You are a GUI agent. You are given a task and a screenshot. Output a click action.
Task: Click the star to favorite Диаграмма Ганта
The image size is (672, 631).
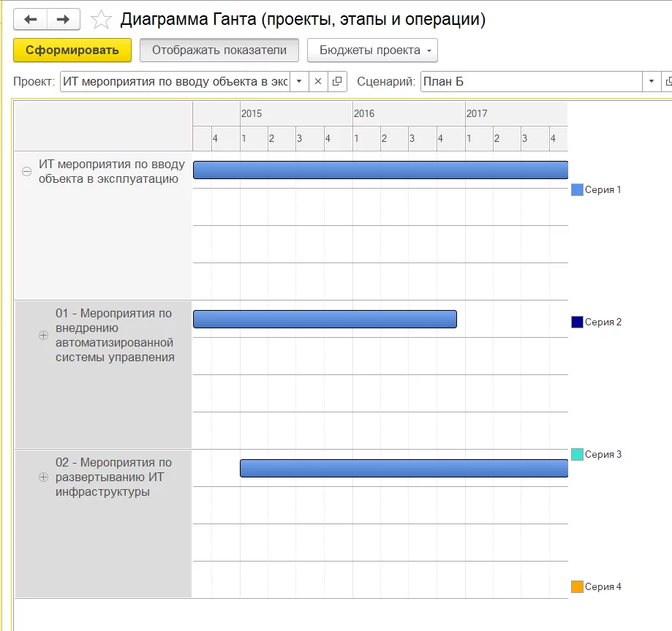point(101,20)
